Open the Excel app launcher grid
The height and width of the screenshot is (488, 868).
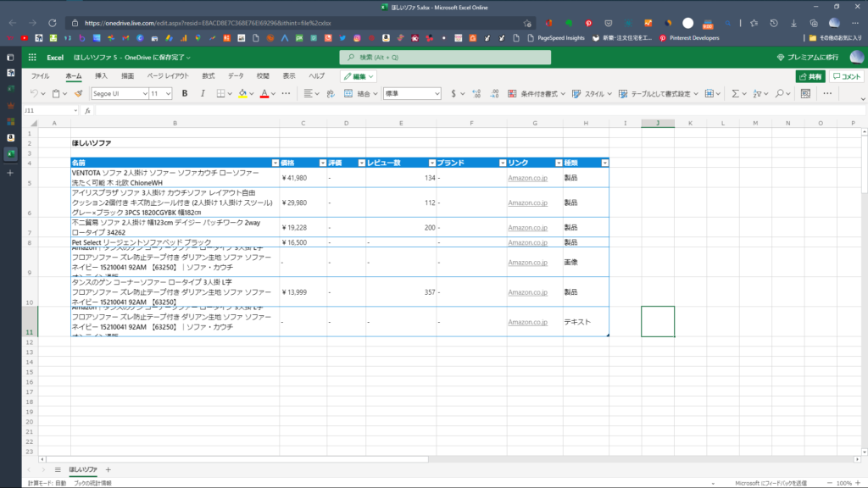click(32, 57)
